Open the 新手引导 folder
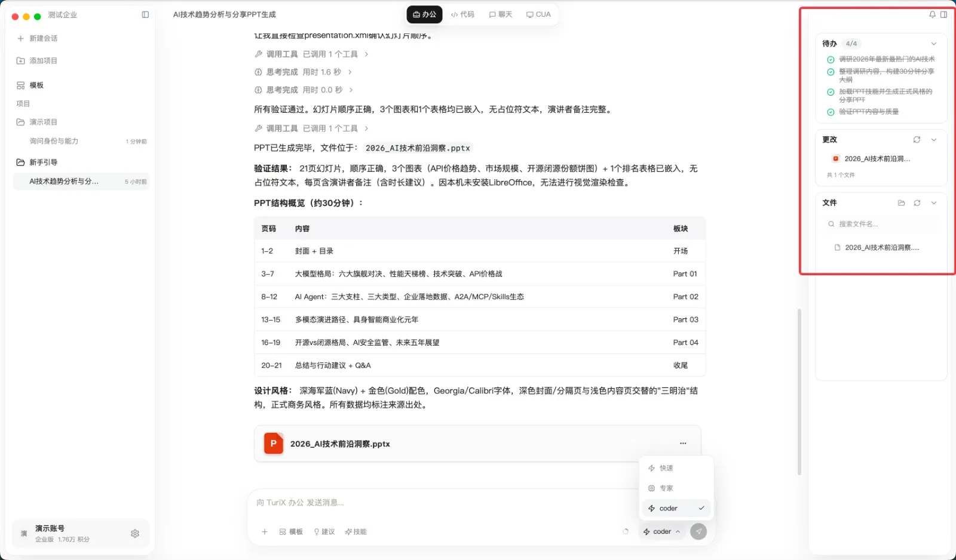The height and width of the screenshot is (560, 956). [x=37, y=162]
